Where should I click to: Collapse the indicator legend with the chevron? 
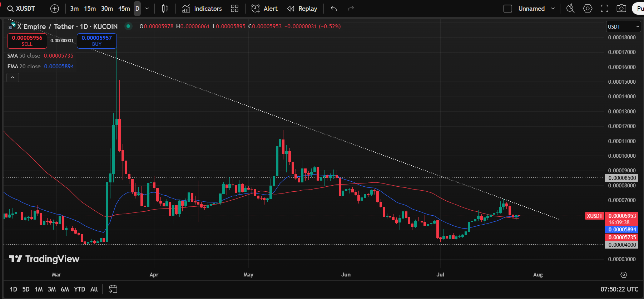tap(13, 77)
